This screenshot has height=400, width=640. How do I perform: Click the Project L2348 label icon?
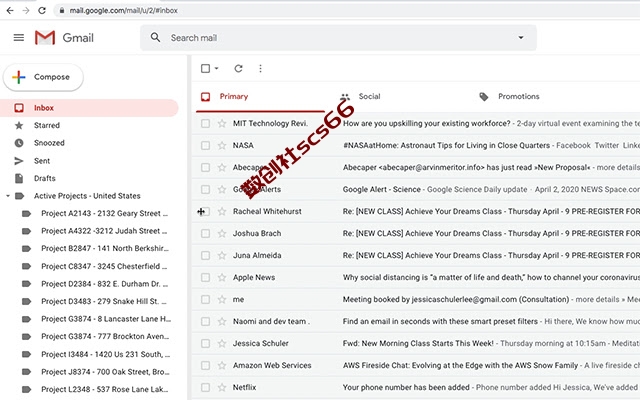coord(26,389)
